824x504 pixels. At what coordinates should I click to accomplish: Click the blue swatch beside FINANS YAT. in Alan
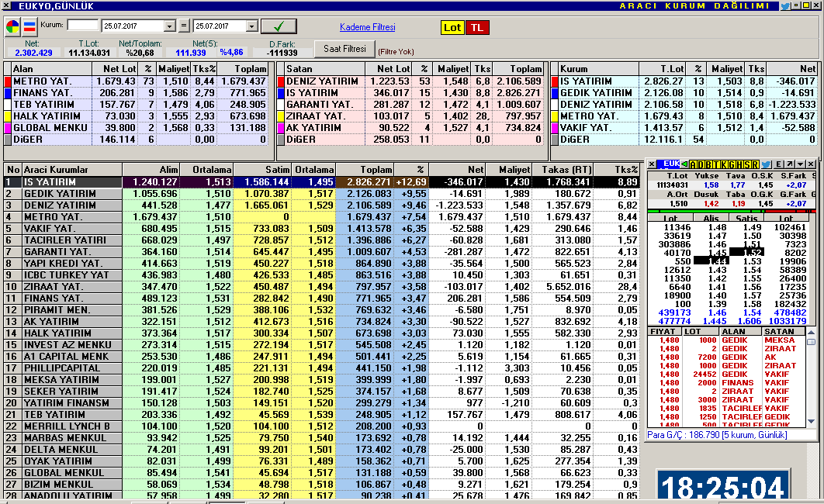[x=8, y=93]
